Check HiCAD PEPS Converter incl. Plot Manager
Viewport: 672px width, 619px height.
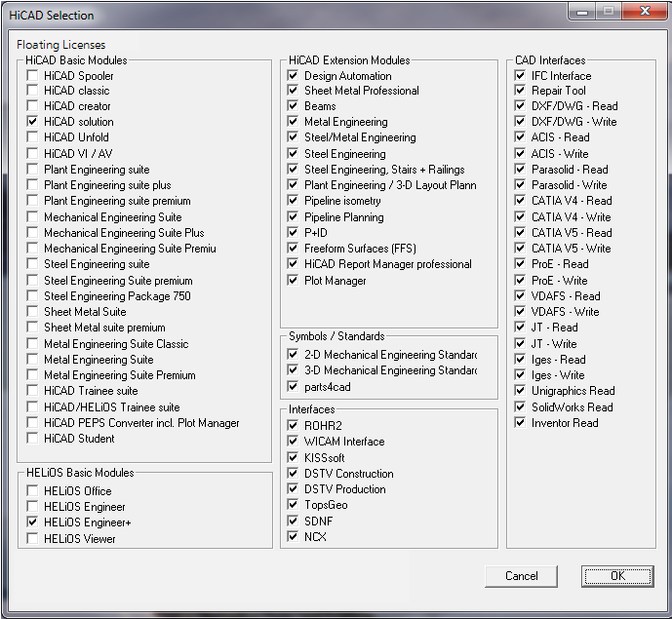32,423
